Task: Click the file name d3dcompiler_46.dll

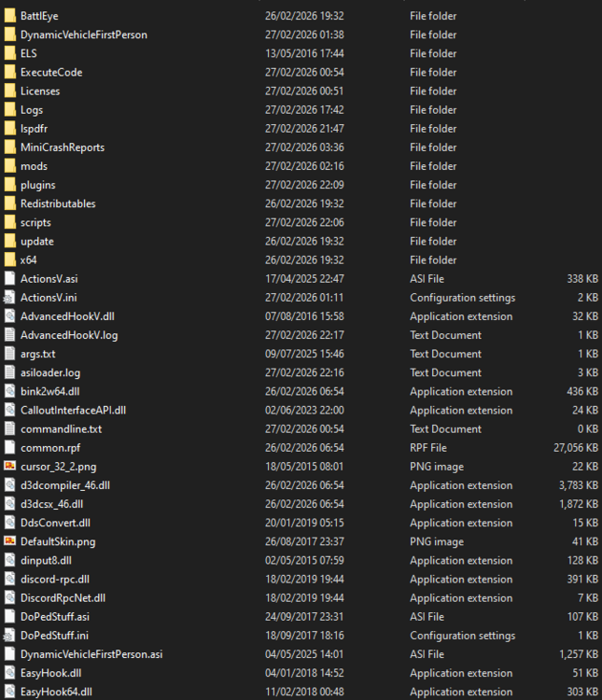Action: point(65,484)
